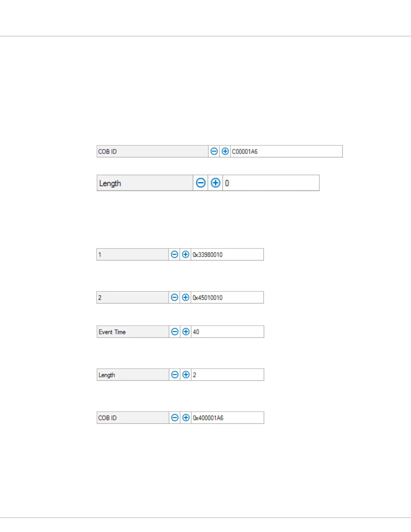This screenshot has height=532, width=411.
Task: Click plus icon beside COB ID 0x400001A6
Action: point(186,418)
